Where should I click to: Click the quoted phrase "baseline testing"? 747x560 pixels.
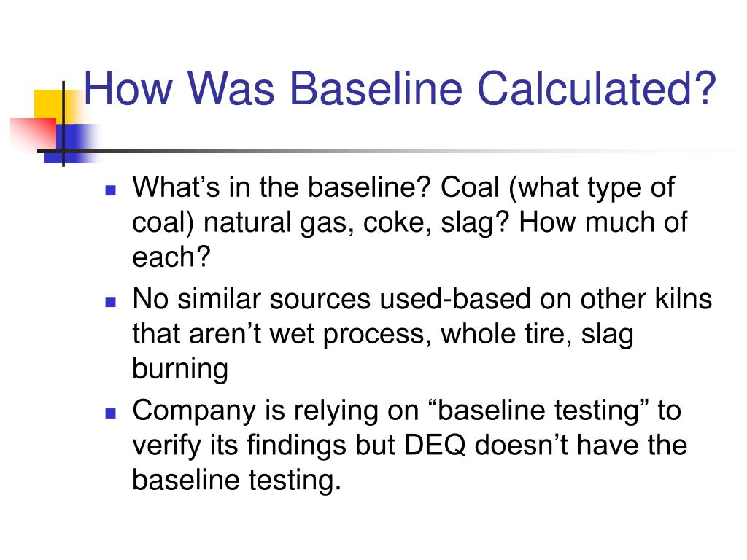pyautogui.click(x=538, y=410)
